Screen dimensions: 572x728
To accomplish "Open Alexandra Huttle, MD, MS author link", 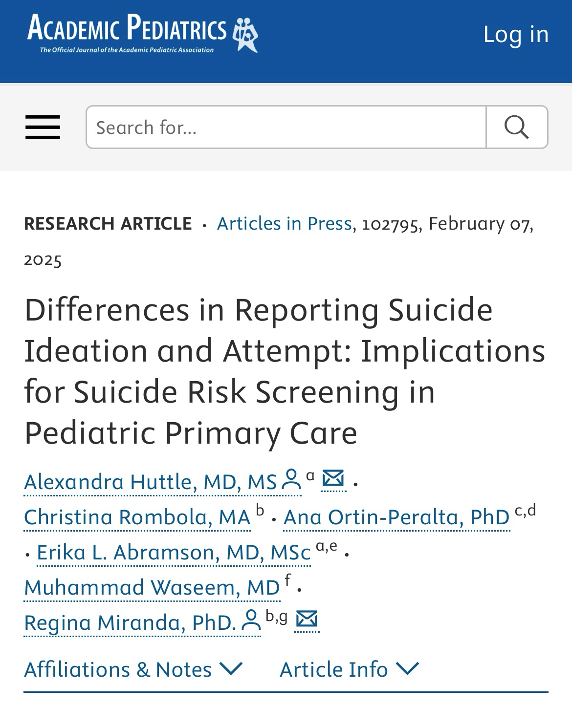I will point(151,482).
